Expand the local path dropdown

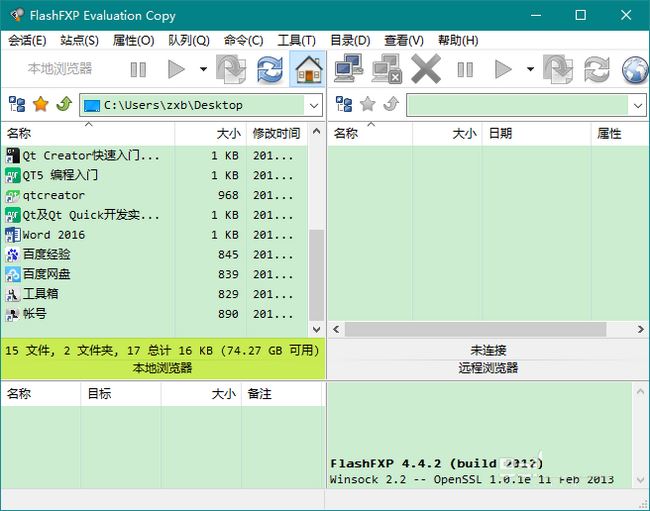(314, 105)
